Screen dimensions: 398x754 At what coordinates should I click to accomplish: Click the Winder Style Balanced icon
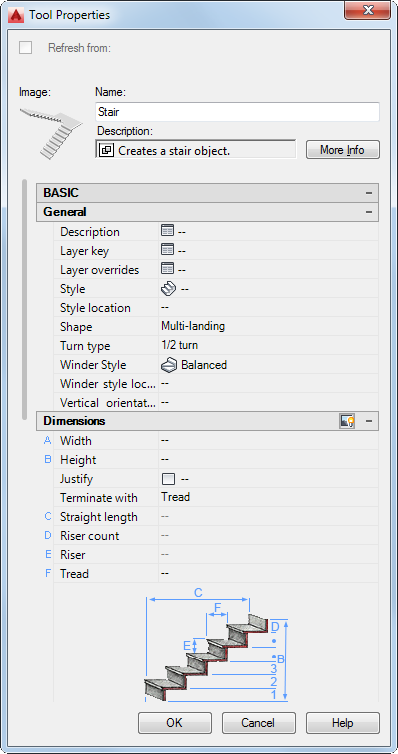pos(168,365)
